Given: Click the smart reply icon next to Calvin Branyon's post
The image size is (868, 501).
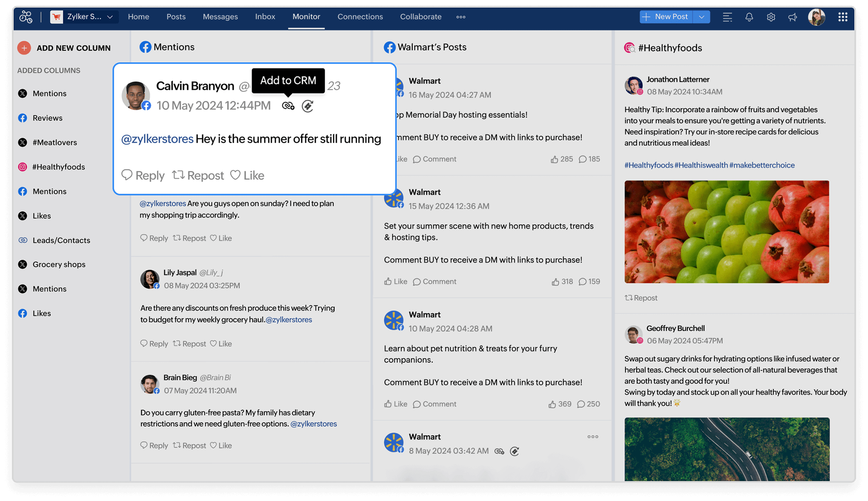Looking at the screenshot, I should (308, 105).
